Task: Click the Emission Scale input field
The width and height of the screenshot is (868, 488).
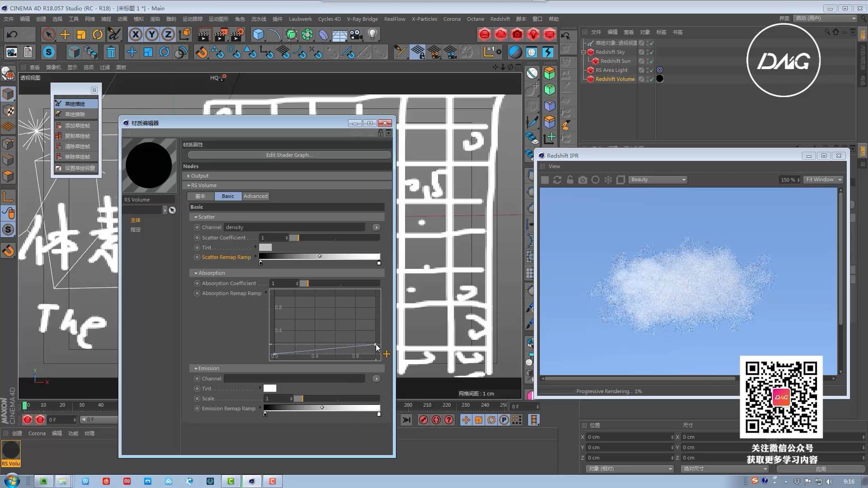Action: pos(277,399)
